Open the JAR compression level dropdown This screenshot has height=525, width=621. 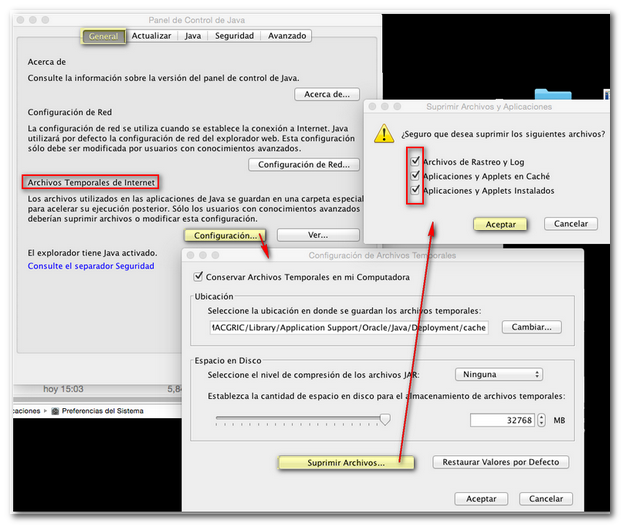pyautogui.click(x=498, y=374)
